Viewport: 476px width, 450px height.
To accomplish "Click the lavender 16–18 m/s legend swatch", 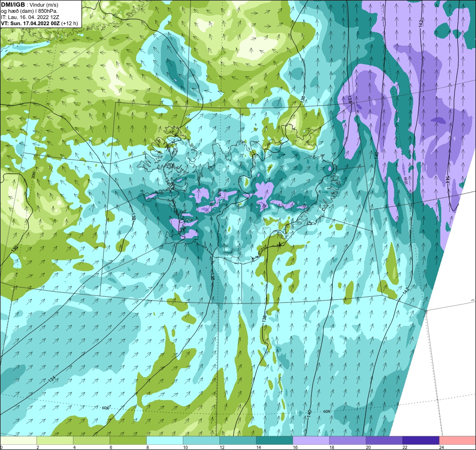I will point(311,440).
